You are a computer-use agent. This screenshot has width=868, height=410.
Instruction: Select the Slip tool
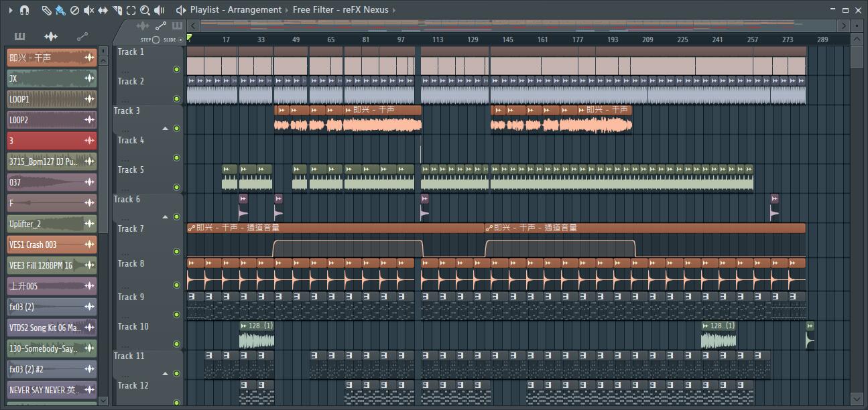[x=103, y=10]
